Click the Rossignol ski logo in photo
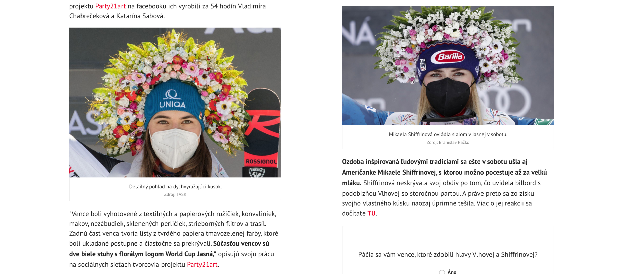 point(261,162)
